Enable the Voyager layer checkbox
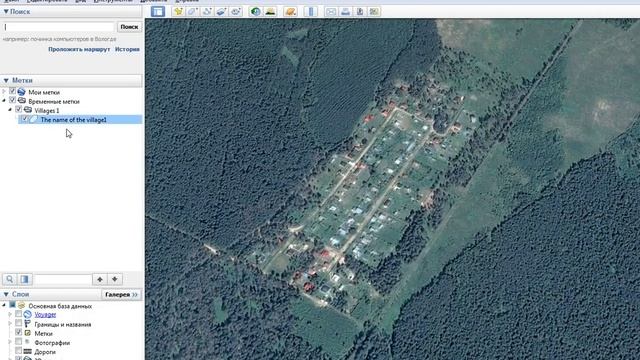The width and height of the screenshot is (640, 360). pyautogui.click(x=19, y=314)
